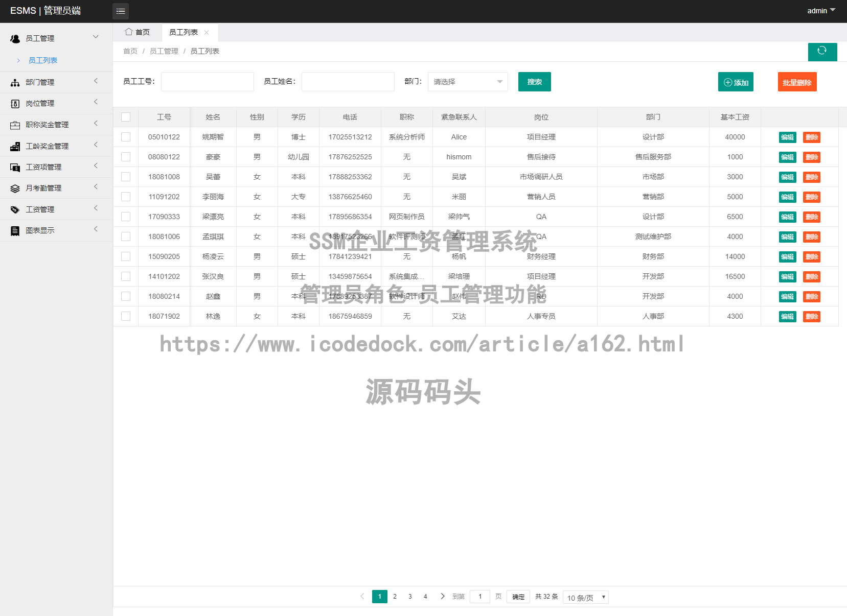
Task: Close the 员工列表 tab with X icon
Action: [207, 32]
